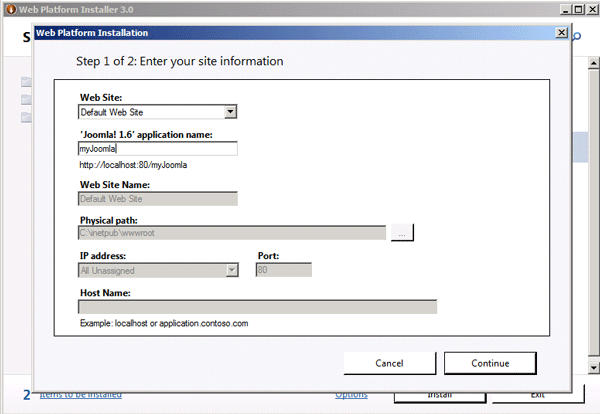Open the Options link

351,395
